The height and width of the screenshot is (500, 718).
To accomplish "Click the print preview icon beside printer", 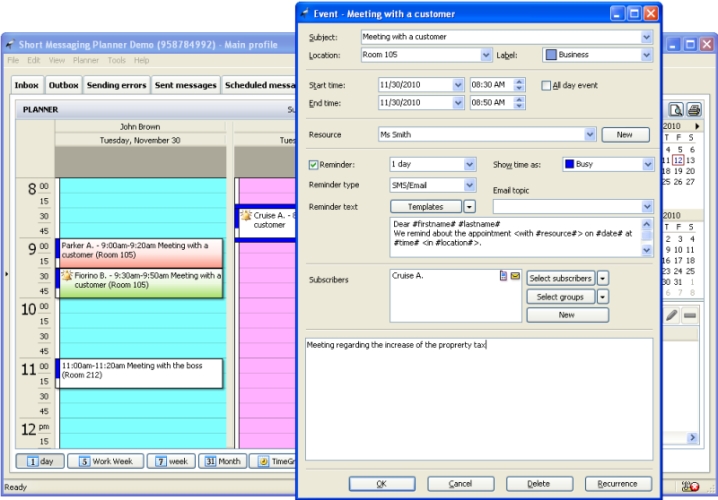I will coord(676,110).
